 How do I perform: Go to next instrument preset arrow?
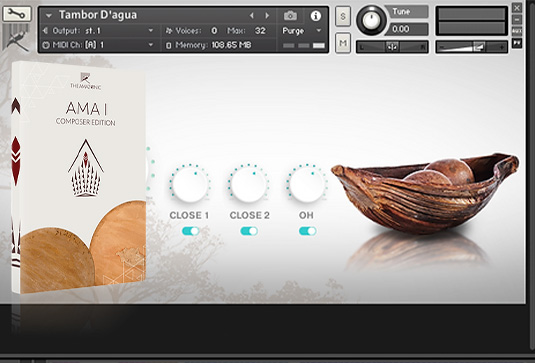pos(267,15)
